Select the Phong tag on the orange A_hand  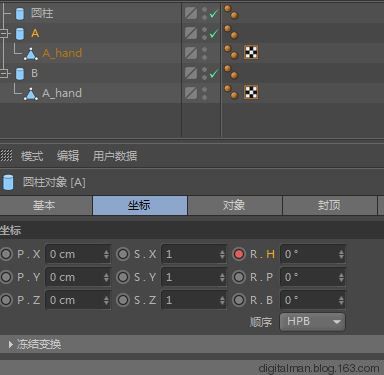pos(231,52)
